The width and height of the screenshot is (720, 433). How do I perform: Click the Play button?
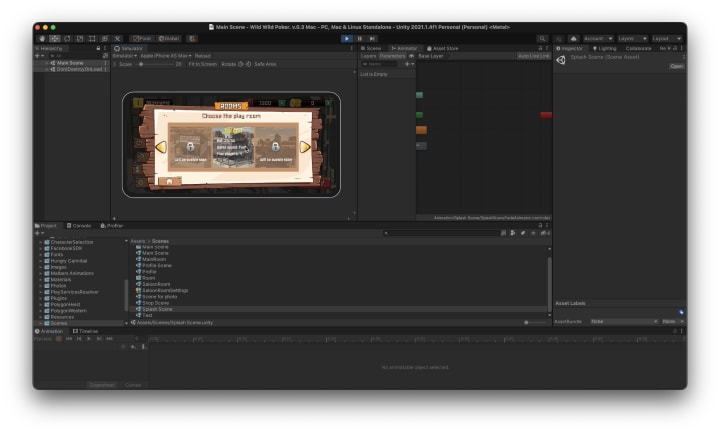[x=347, y=39]
